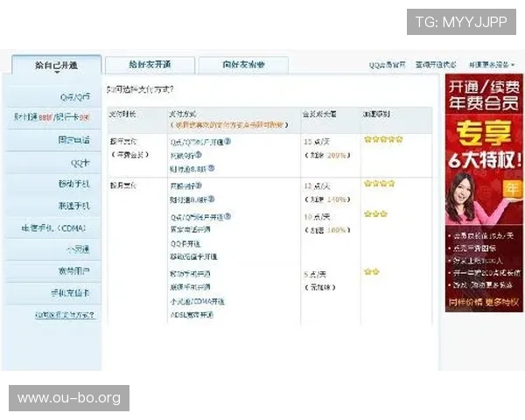The height and width of the screenshot is (420, 525).
Task: Help icon beside monthly 网银支付 option
Action: [199, 185]
